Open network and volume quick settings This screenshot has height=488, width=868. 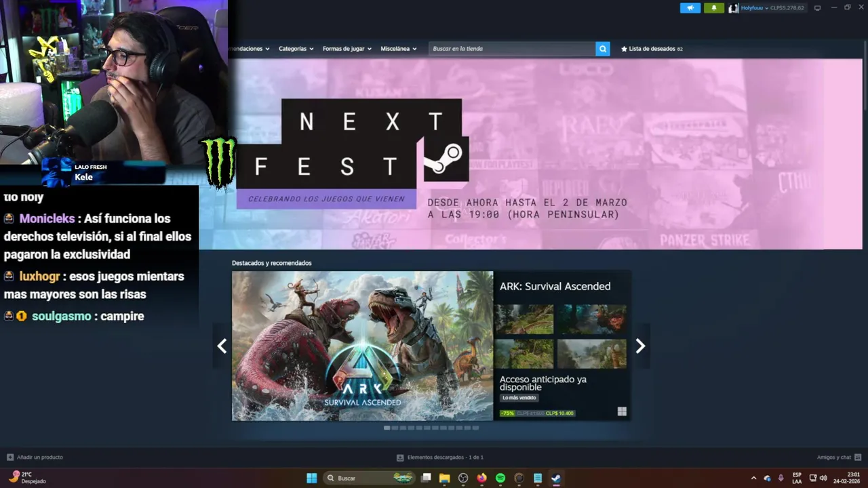click(818, 478)
